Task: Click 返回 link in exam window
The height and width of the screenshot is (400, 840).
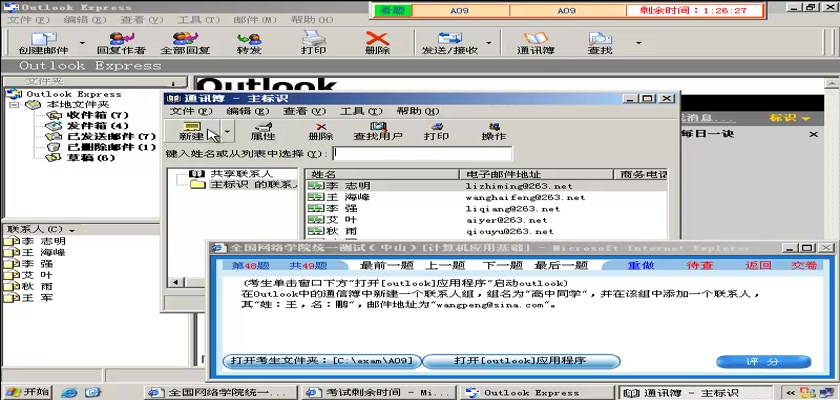Action: (758, 266)
